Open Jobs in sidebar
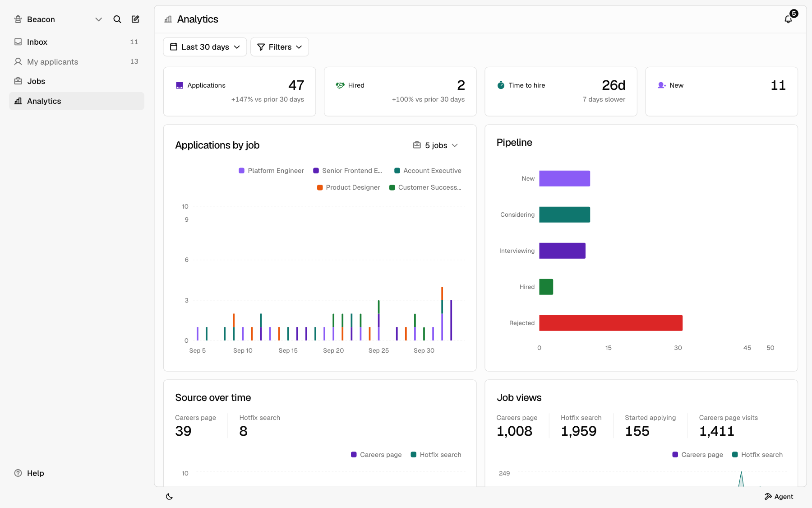Screen dimensions: 812x508 pyautogui.click(x=77, y=81)
